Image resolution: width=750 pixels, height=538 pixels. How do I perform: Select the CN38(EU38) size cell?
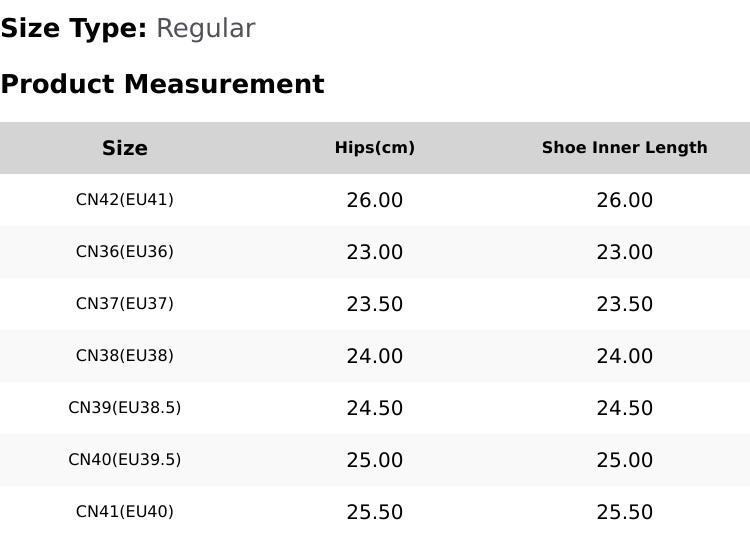[x=125, y=356]
